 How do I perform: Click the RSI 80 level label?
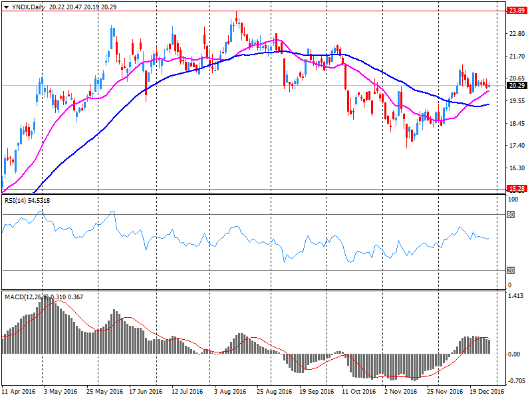511,215
